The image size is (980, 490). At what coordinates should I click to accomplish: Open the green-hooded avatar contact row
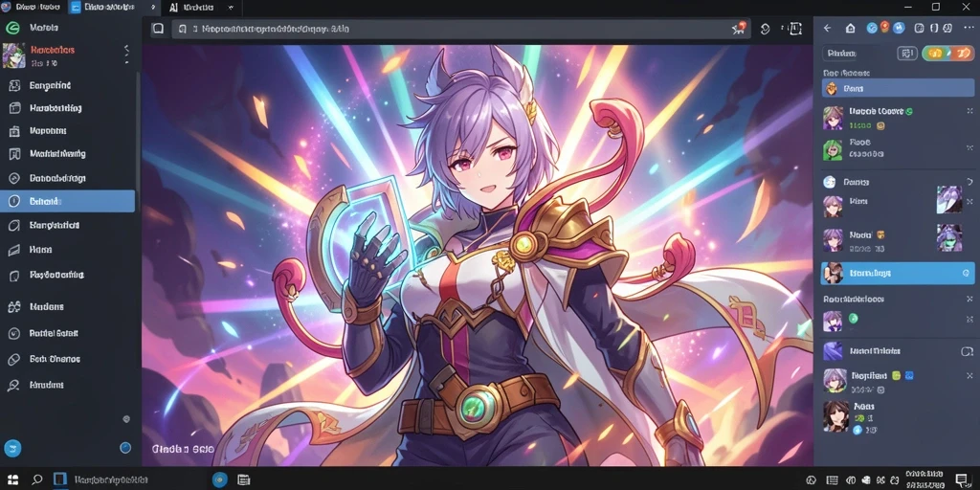[x=898, y=148]
